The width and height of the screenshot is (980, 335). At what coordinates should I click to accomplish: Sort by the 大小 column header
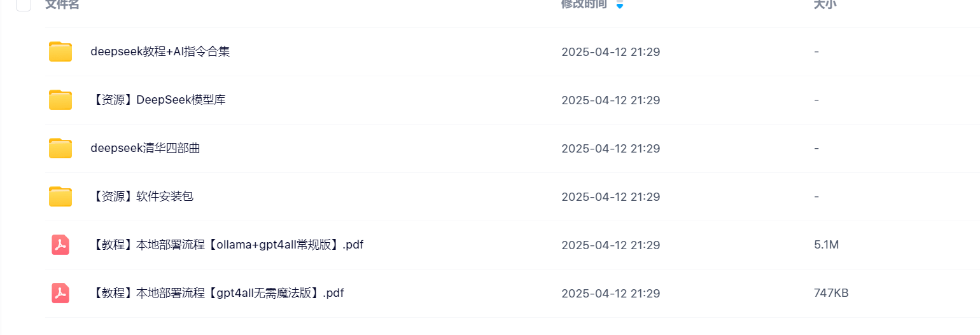click(825, 4)
